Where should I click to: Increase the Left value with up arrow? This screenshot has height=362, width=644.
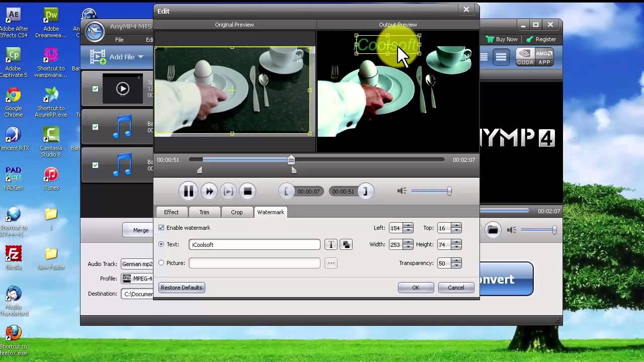coord(408,225)
